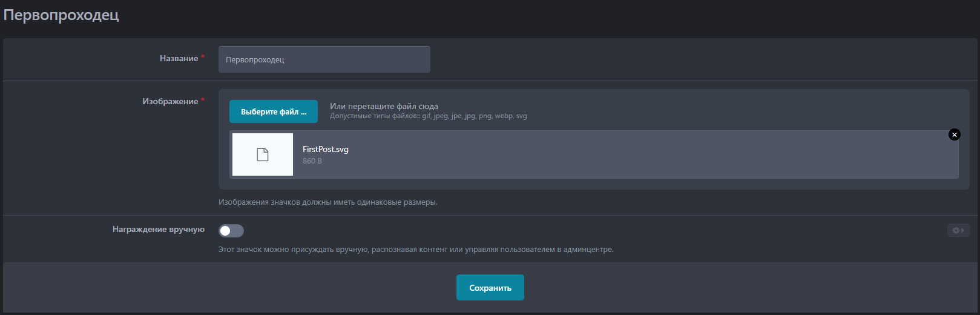Remove the uploaded FirstPost.svg file

click(x=954, y=134)
